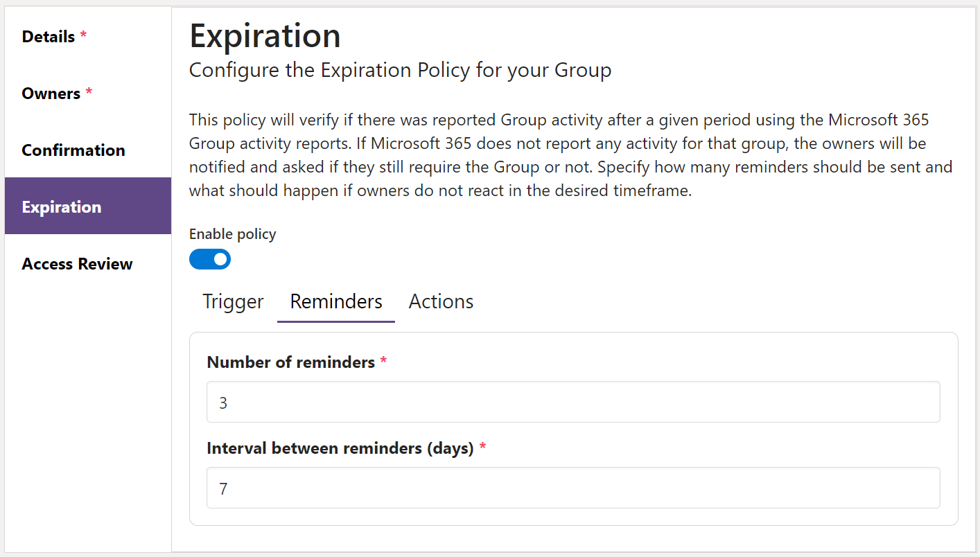This screenshot has height=557, width=980.
Task: Go to the Confirmation step
Action: pyautogui.click(x=73, y=150)
